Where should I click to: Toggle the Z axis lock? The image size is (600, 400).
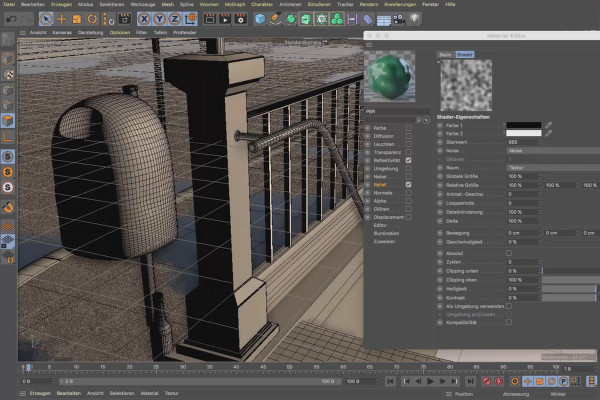point(174,19)
